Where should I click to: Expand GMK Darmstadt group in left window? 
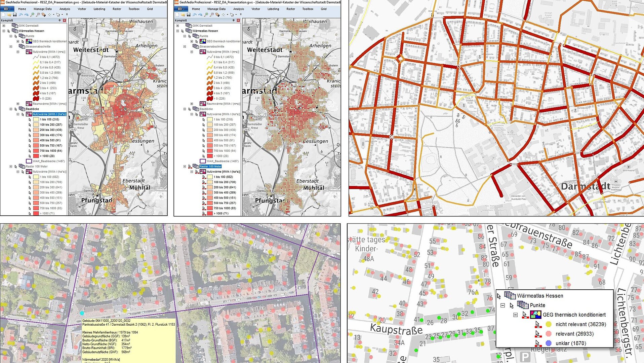point(4,26)
